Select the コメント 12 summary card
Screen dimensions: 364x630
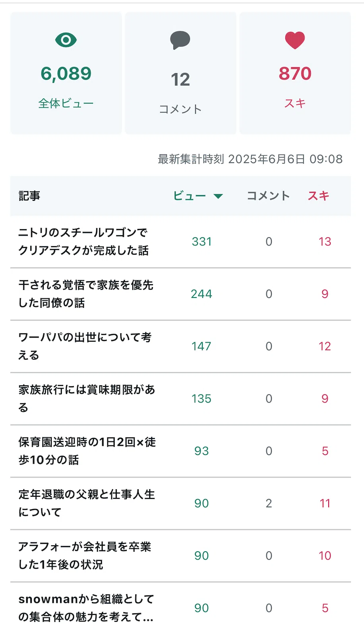(x=180, y=73)
